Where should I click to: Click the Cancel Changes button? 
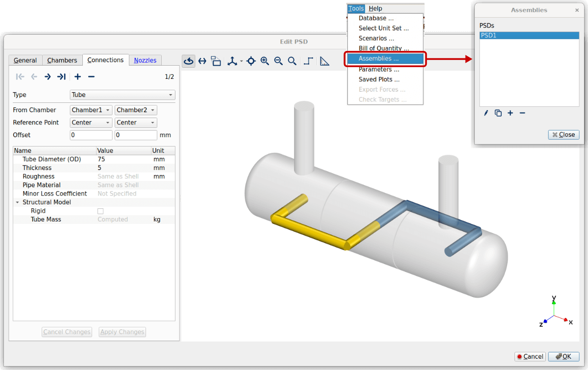67,332
